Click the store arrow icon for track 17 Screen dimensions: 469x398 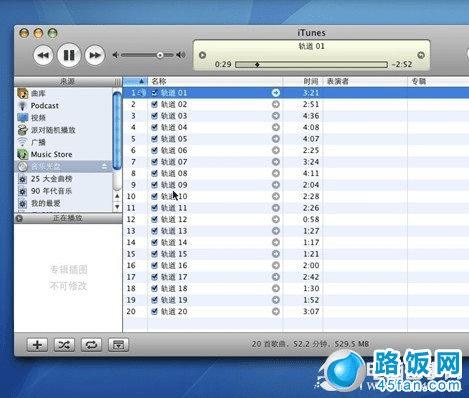pyautogui.click(x=276, y=277)
